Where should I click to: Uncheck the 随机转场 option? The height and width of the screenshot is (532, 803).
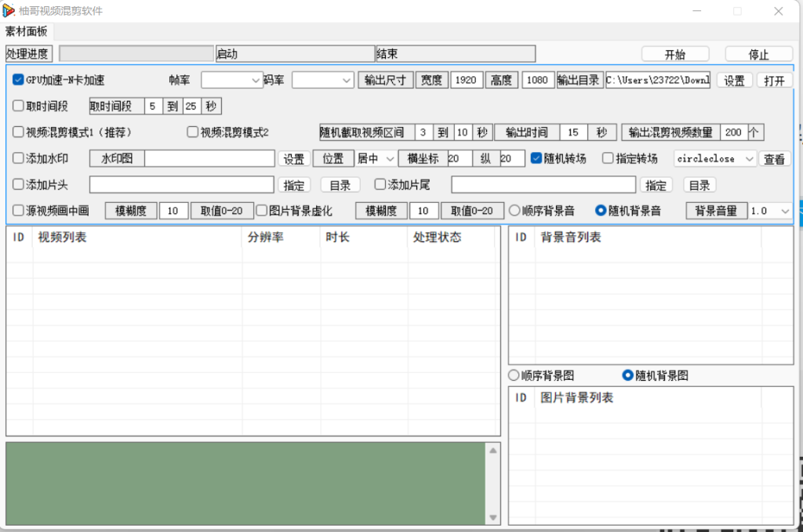pyautogui.click(x=536, y=158)
